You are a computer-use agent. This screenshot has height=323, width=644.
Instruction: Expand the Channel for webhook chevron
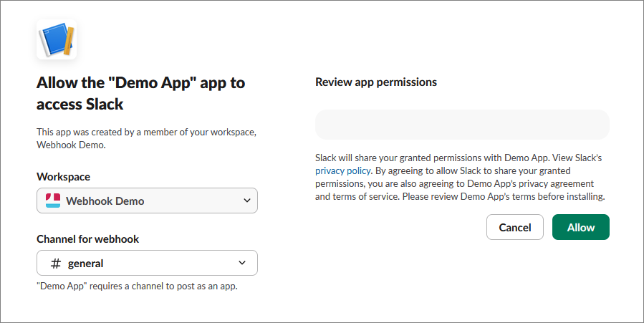pos(242,263)
